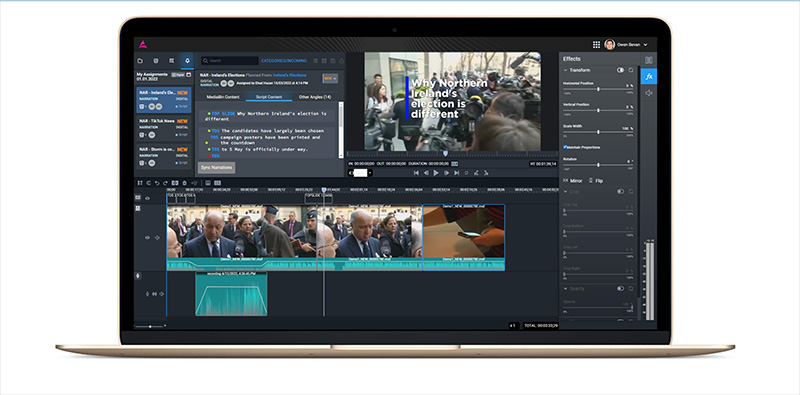The width and height of the screenshot is (800, 395).
Task: Switch results to list view
Action: coord(315,60)
